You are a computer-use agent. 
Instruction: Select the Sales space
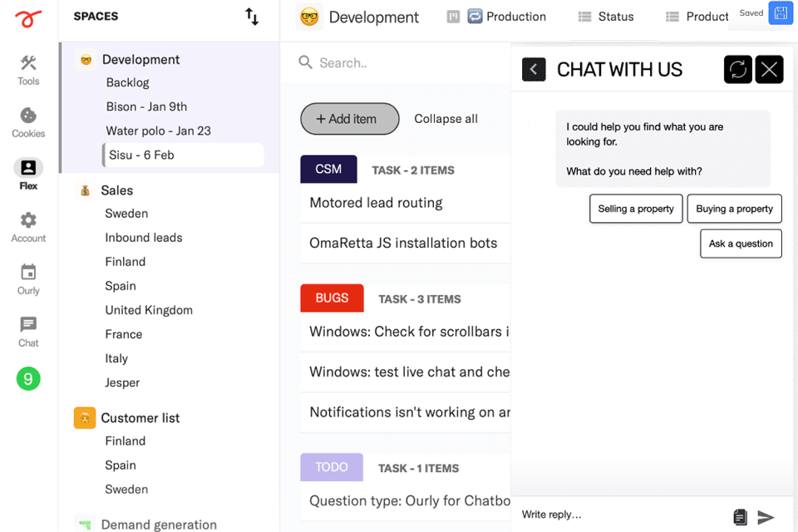point(117,190)
